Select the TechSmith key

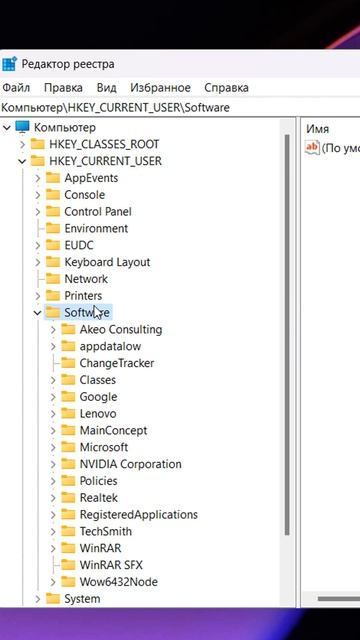(106, 531)
